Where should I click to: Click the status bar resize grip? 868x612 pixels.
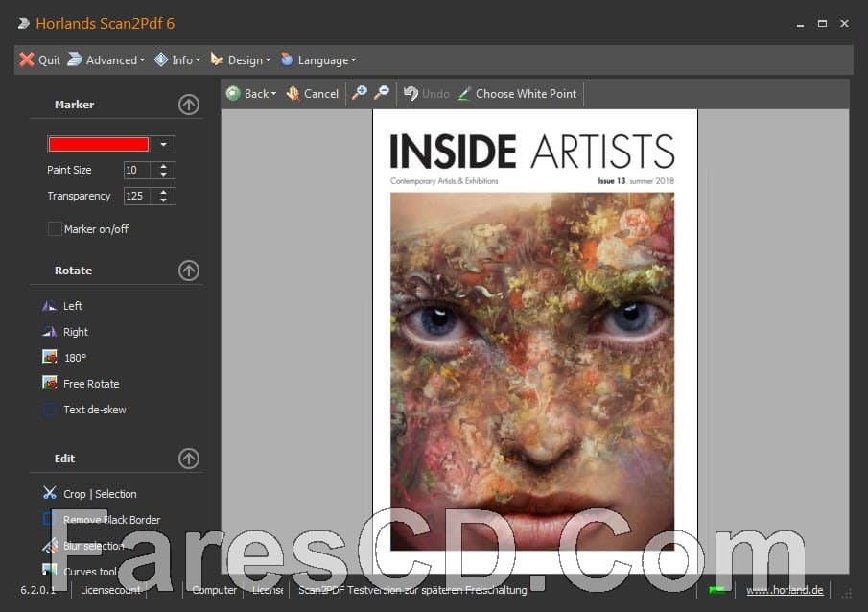[846, 594]
